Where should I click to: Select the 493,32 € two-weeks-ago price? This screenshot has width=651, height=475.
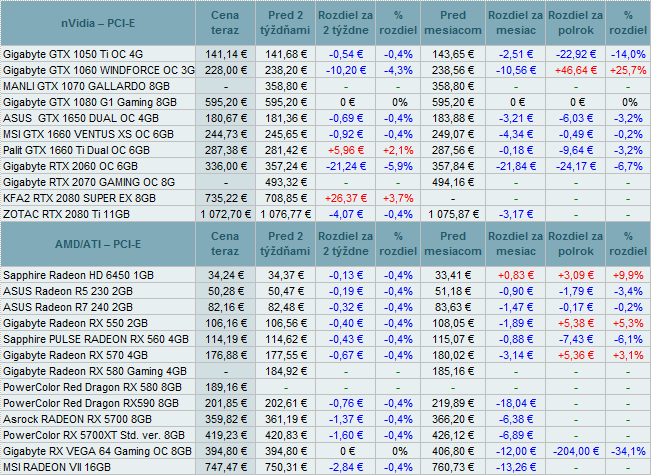click(286, 182)
